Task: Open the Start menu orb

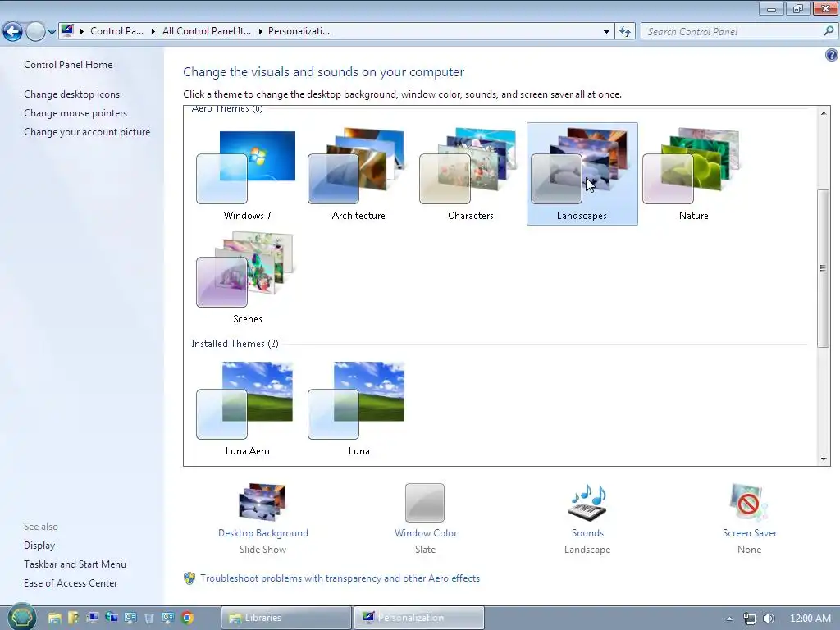Action: point(21,617)
